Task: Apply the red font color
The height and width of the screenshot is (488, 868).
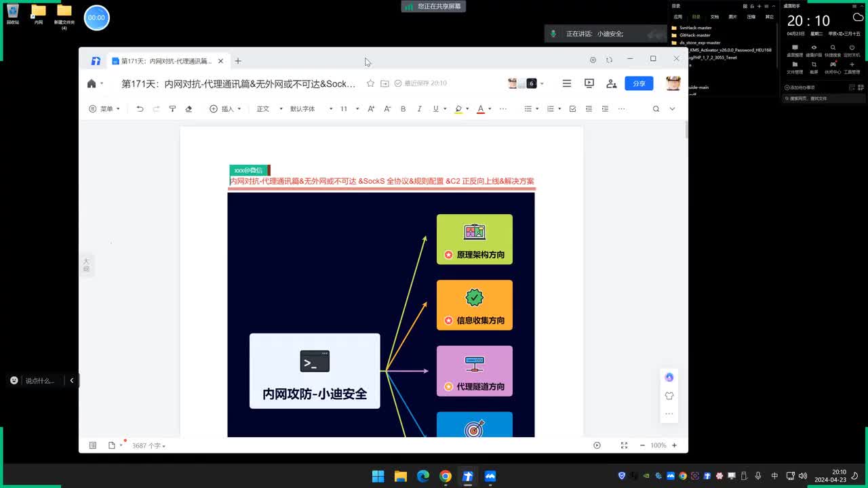Action: [x=481, y=108]
